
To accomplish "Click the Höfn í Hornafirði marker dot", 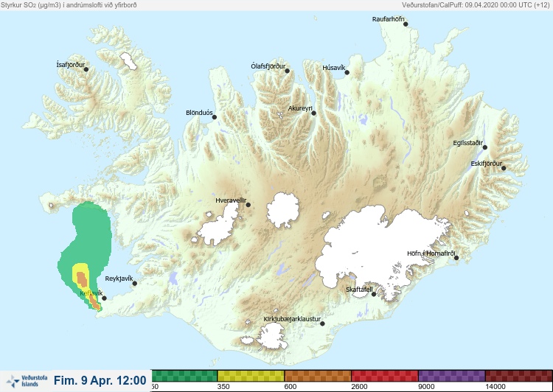I will 456,258.
